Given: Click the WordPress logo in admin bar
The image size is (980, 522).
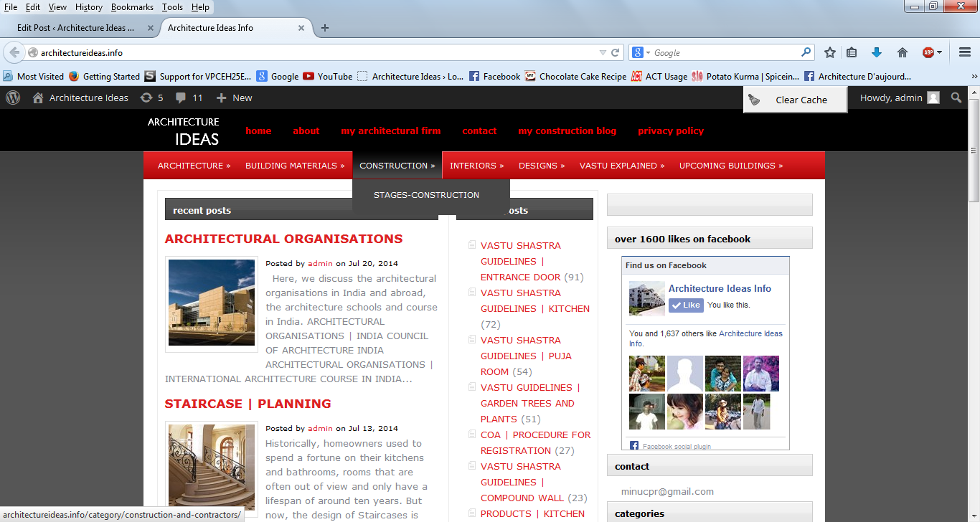Looking at the screenshot, I should (x=13, y=98).
